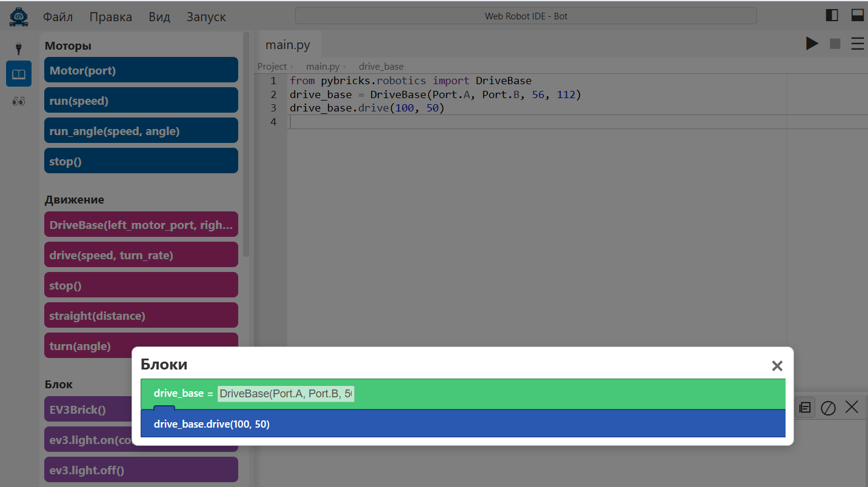The height and width of the screenshot is (487, 868).
Task: Insert the run_angle(speed, angle) block
Action: (x=141, y=131)
